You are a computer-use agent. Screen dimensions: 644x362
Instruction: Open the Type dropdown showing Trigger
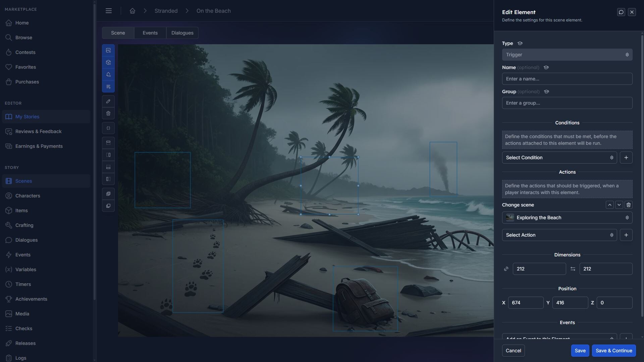567,54
